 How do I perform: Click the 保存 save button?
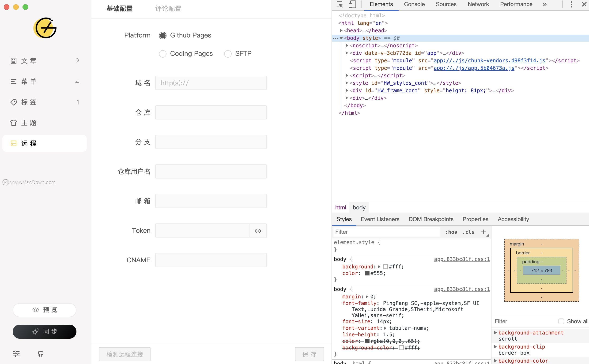(x=310, y=354)
